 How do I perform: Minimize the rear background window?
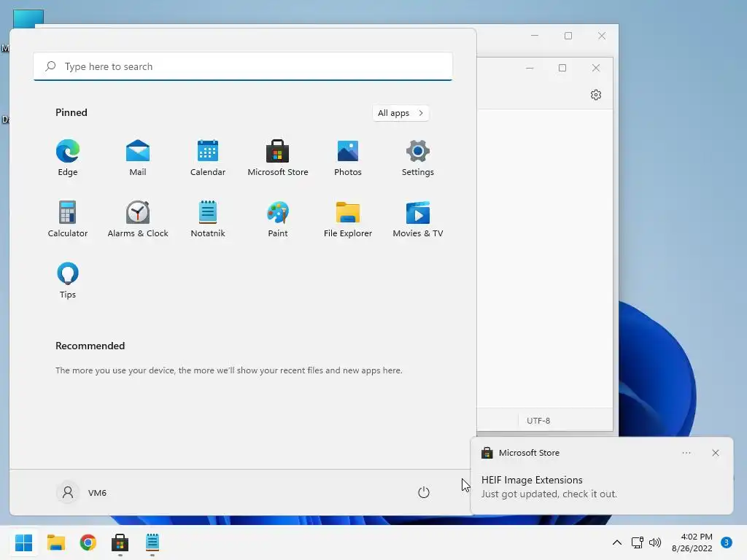coord(535,36)
